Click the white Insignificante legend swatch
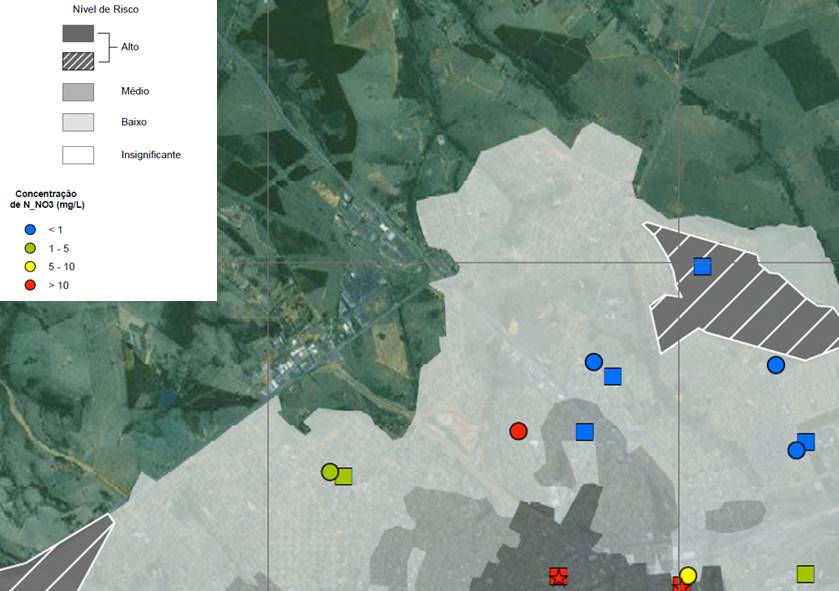The image size is (839, 591). tap(78, 155)
